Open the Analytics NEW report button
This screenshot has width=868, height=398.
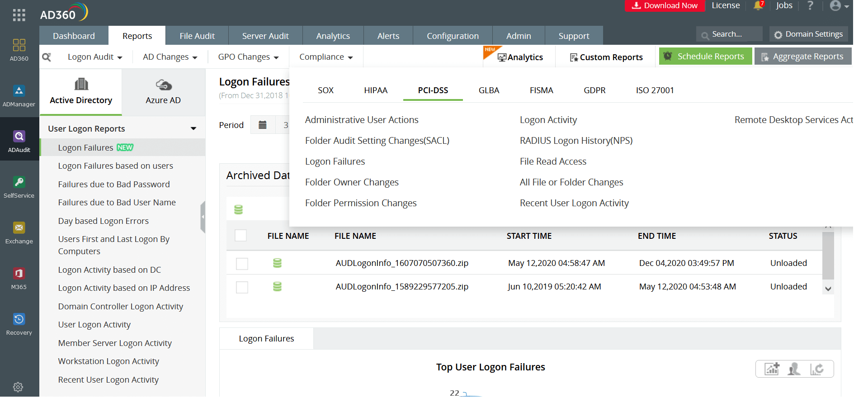(x=520, y=57)
